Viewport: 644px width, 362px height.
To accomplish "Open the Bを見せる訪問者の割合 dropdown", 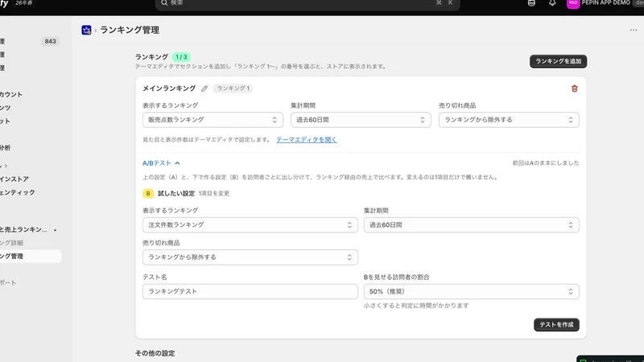I will [x=472, y=291].
